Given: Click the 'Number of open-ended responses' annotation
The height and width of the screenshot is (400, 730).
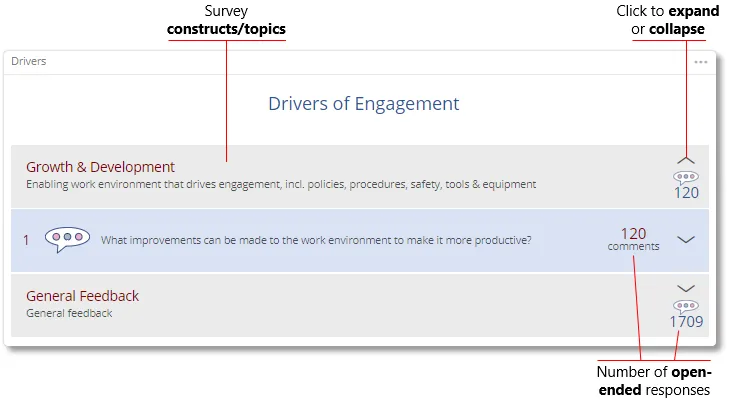Looking at the screenshot, I should coord(654,381).
